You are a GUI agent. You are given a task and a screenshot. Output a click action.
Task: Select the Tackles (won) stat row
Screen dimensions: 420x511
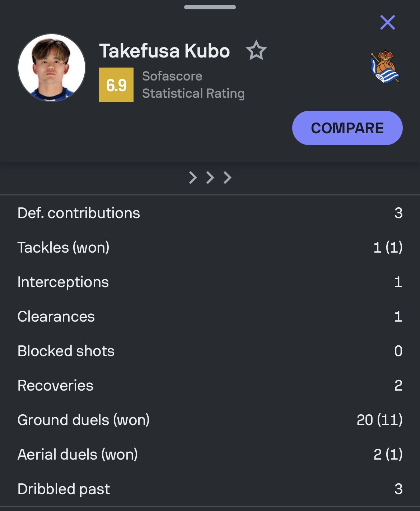(210, 248)
